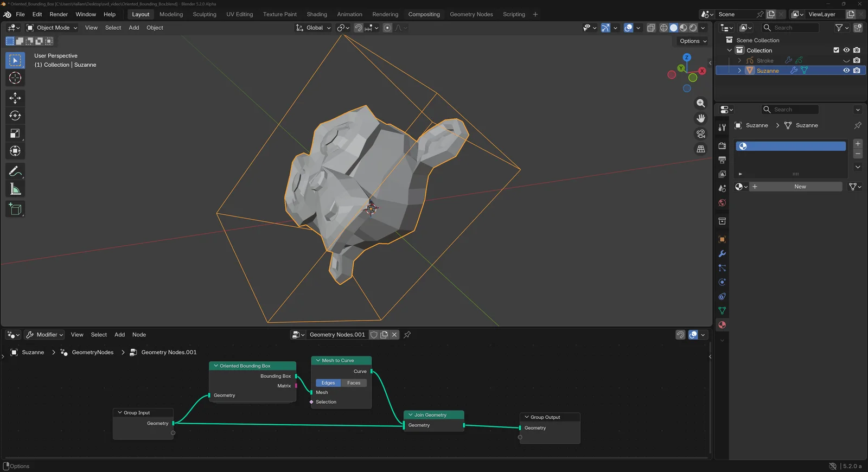
Task: Collapse the Join Geometry node
Action: pyautogui.click(x=411, y=415)
